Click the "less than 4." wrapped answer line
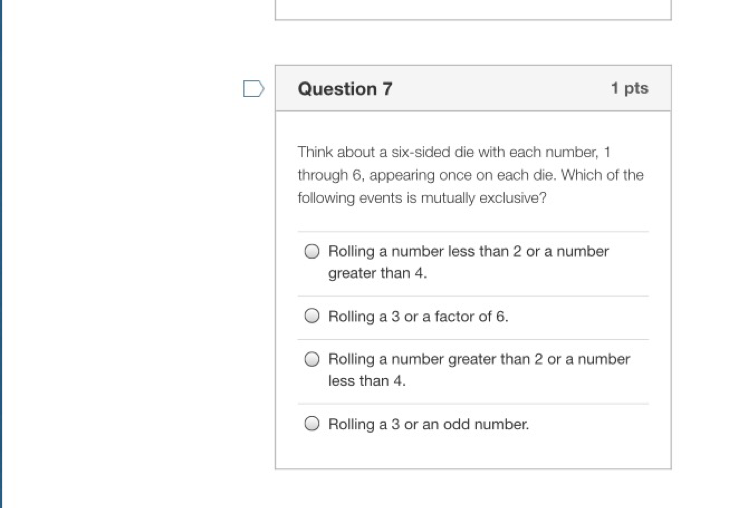748x508 pixels. pyautogui.click(x=366, y=381)
